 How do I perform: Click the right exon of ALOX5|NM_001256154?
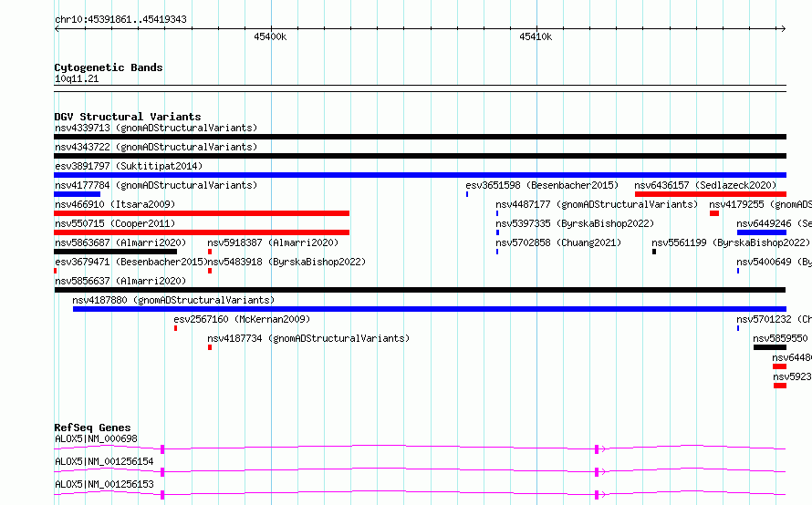click(597, 472)
